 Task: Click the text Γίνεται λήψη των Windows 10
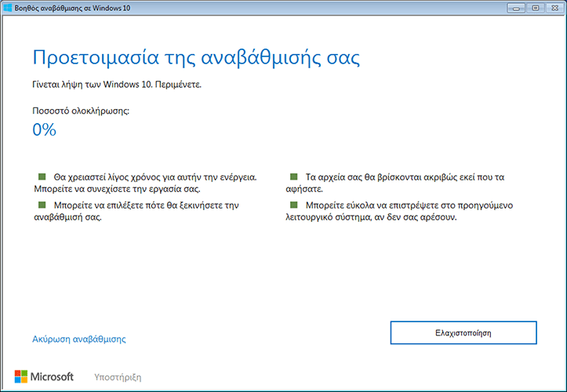pyautogui.click(x=93, y=85)
